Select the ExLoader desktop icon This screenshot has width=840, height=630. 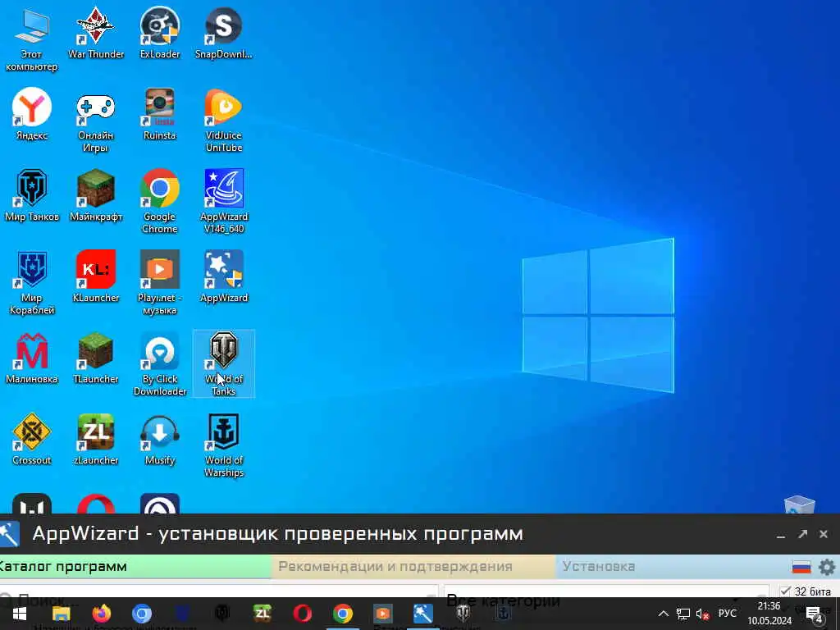[x=160, y=32]
